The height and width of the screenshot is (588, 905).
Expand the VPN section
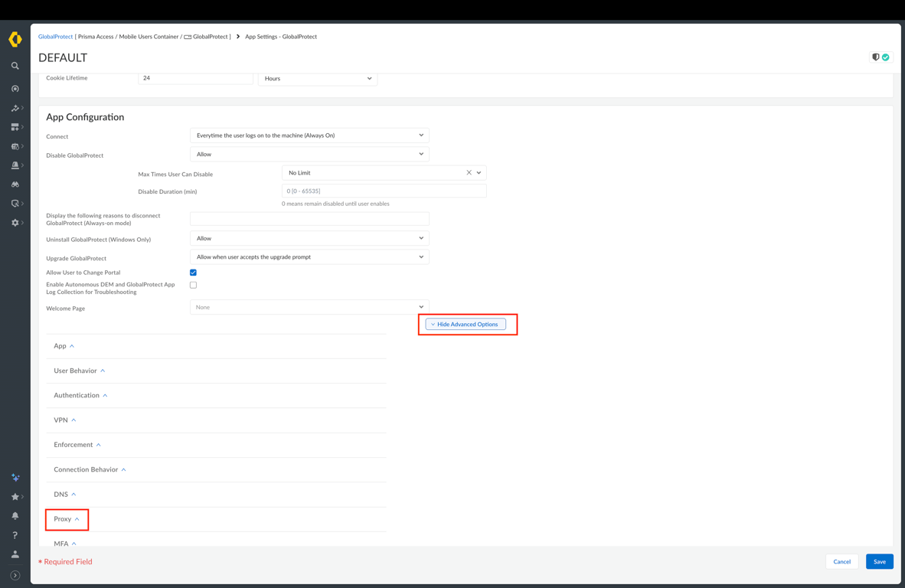point(64,420)
